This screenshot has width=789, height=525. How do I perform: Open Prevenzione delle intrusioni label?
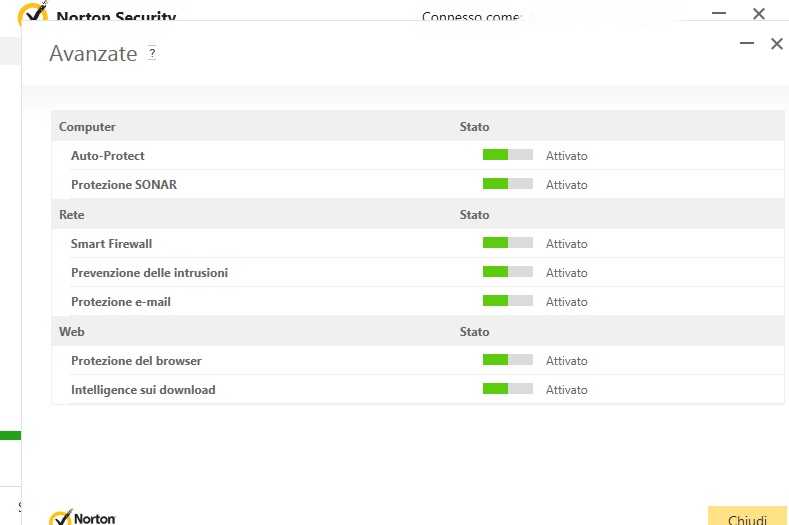point(149,273)
